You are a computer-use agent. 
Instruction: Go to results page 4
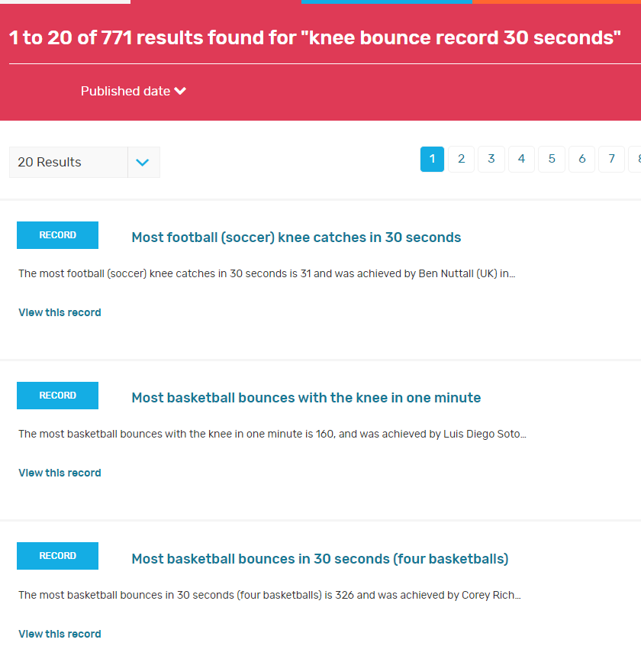[521, 159]
